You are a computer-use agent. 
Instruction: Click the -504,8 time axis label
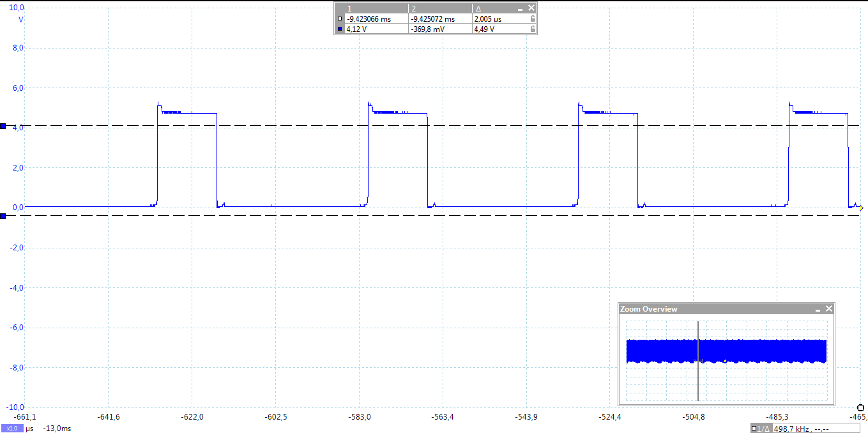click(x=694, y=417)
